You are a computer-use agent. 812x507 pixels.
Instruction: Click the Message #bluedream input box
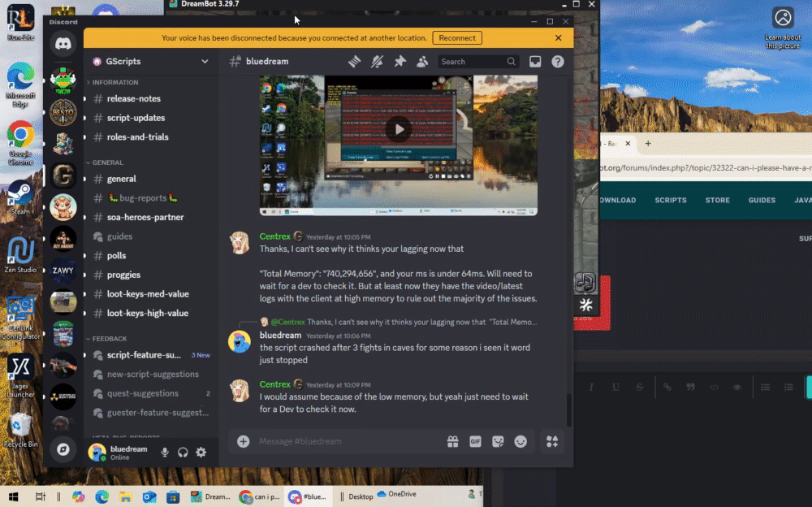[348, 441]
